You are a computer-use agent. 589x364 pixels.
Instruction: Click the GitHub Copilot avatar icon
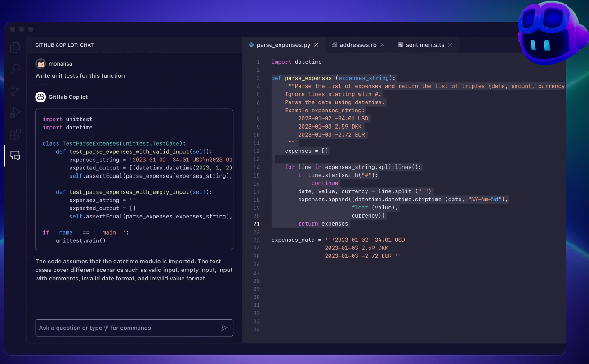[40, 97]
